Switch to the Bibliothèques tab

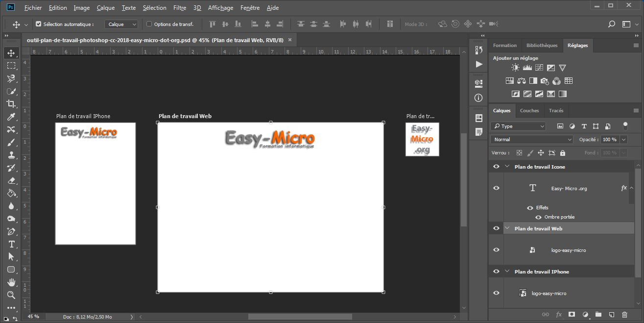(542, 45)
